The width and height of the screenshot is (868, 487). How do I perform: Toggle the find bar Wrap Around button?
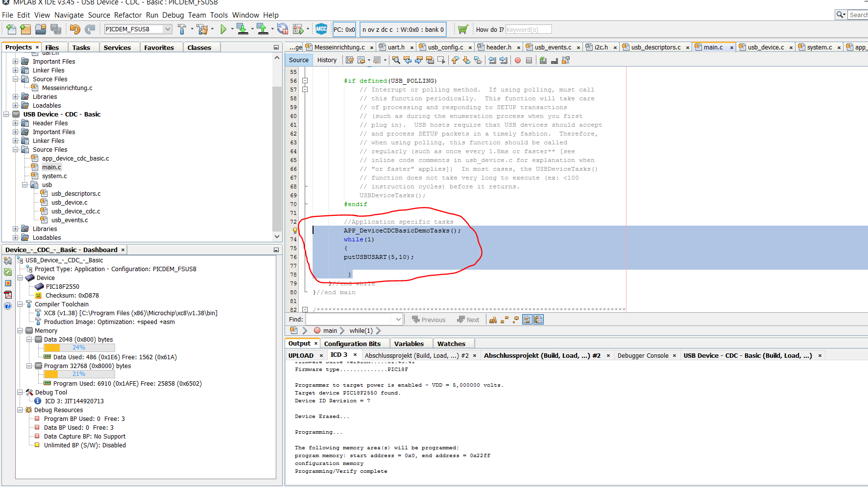(x=538, y=320)
